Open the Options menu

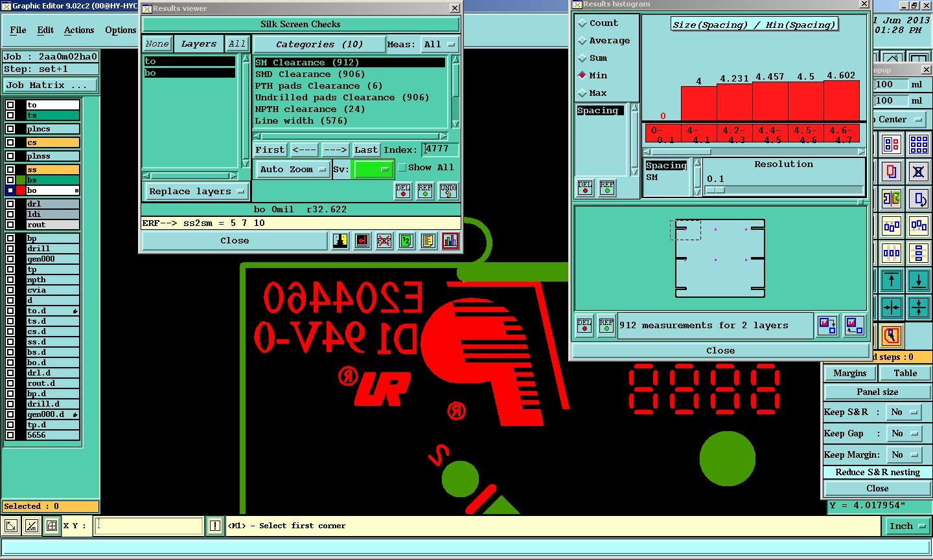click(121, 30)
